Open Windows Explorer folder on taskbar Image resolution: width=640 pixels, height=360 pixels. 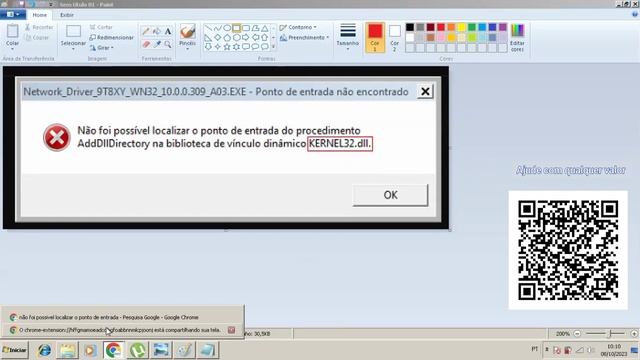[x=68, y=350]
